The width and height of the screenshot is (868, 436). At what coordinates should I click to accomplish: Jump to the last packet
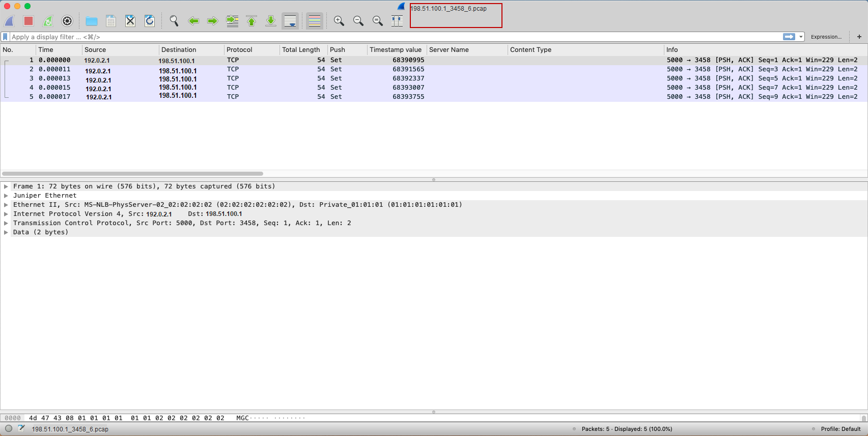[x=271, y=21]
